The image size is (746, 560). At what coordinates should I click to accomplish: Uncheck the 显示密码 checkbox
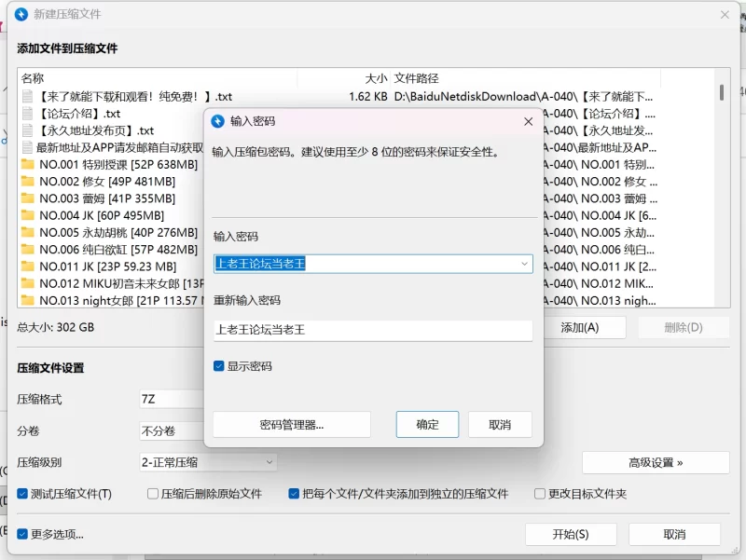[x=220, y=365]
